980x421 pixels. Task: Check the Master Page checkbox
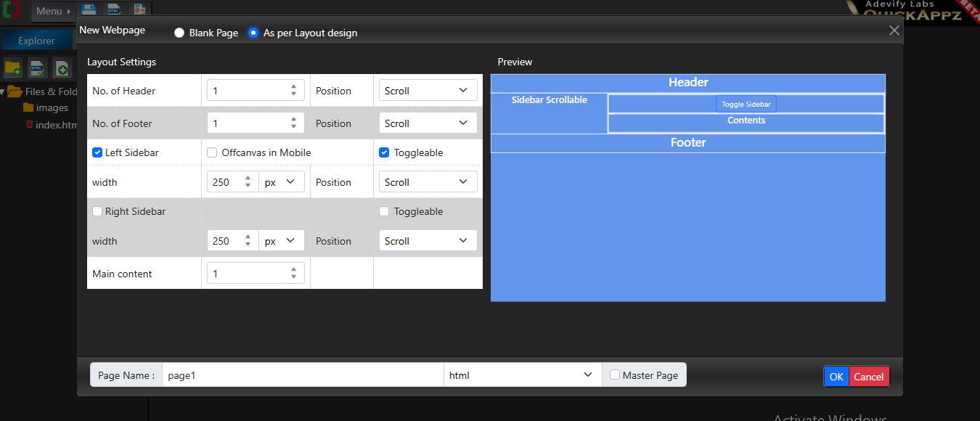click(615, 375)
